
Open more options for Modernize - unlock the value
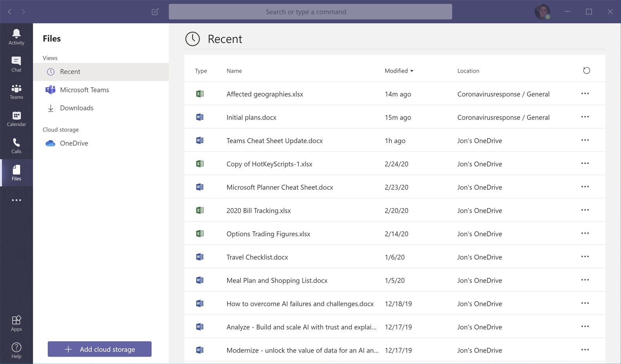585,350
